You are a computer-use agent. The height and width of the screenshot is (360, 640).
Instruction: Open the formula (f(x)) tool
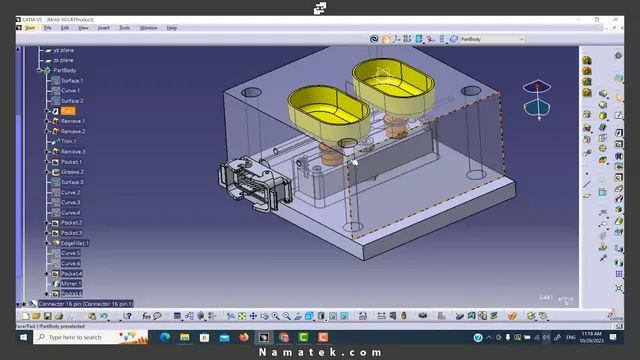click(x=146, y=316)
